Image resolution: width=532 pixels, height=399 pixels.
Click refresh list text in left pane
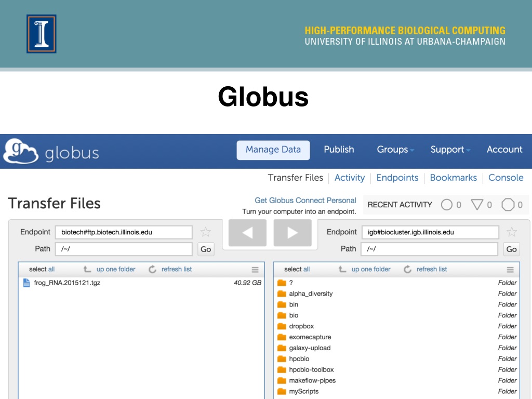(x=177, y=270)
